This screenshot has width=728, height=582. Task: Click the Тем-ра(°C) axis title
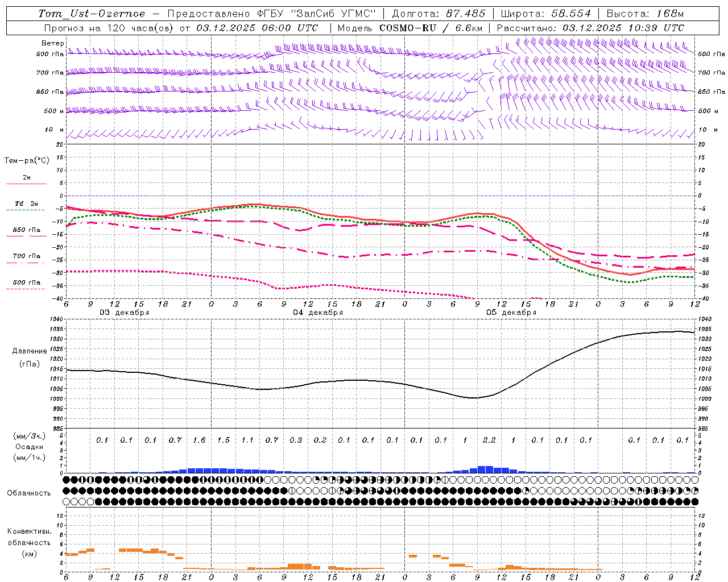26,161
